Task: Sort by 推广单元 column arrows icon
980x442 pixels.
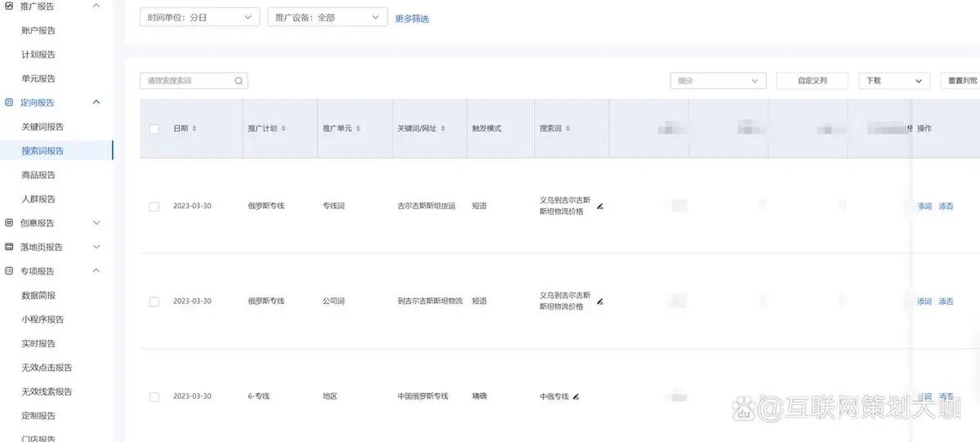Action: [359, 129]
